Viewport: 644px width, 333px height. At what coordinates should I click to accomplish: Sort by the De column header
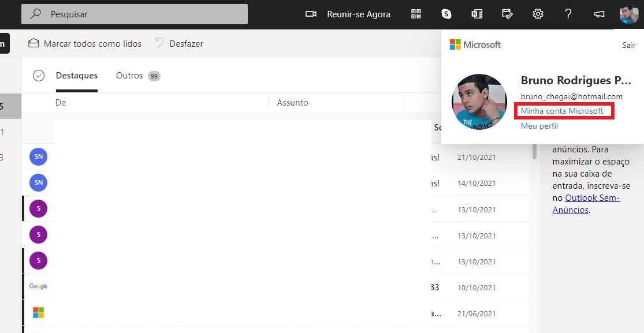click(61, 103)
